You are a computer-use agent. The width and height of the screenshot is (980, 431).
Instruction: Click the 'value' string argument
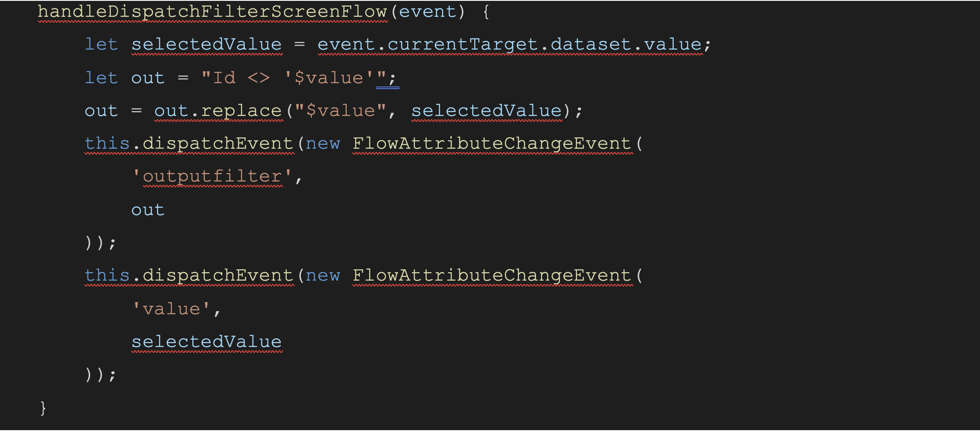coord(171,309)
